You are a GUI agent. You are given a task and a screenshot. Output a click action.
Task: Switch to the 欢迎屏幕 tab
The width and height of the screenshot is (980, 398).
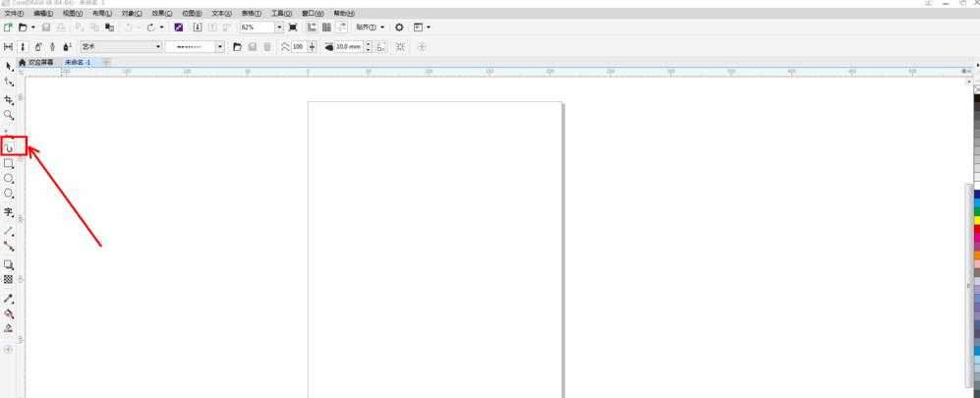(x=40, y=62)
